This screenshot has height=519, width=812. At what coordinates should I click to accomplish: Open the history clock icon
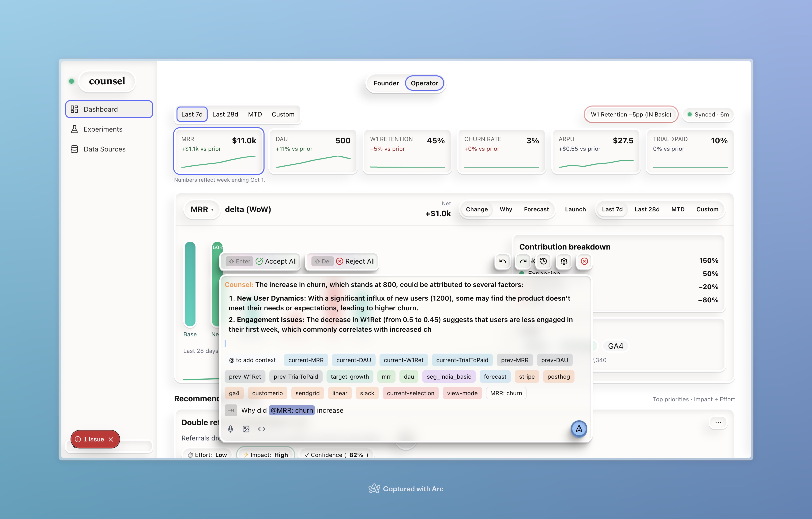click(544, 261)
